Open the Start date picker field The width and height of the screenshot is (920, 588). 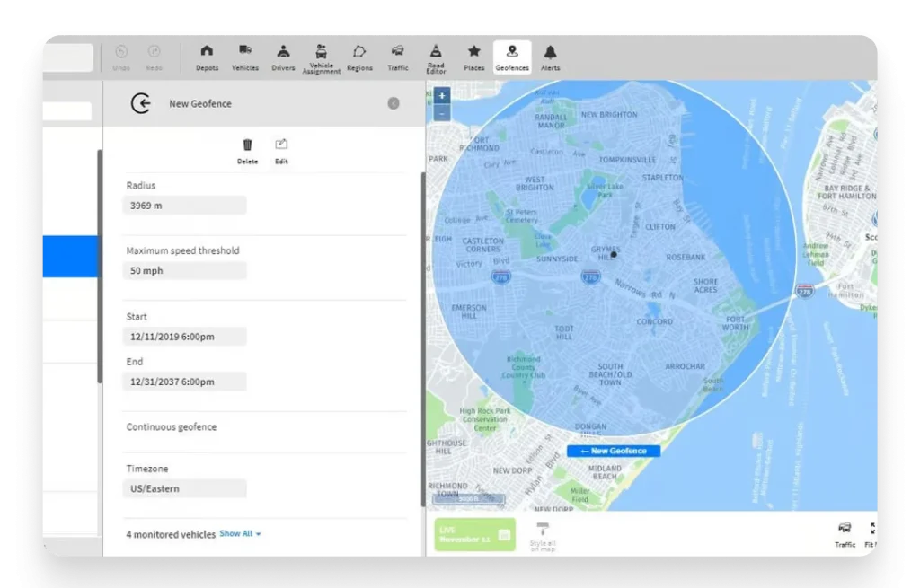184,336
